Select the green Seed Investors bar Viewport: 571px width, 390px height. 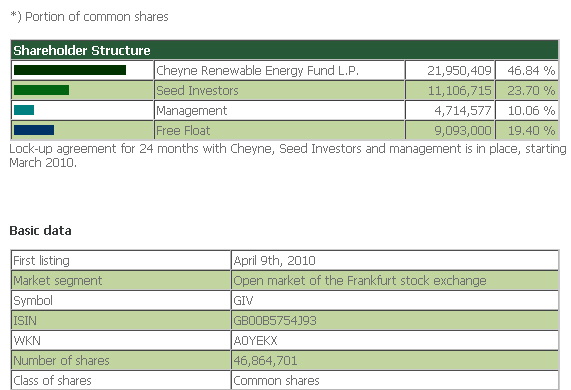(42, 90)
